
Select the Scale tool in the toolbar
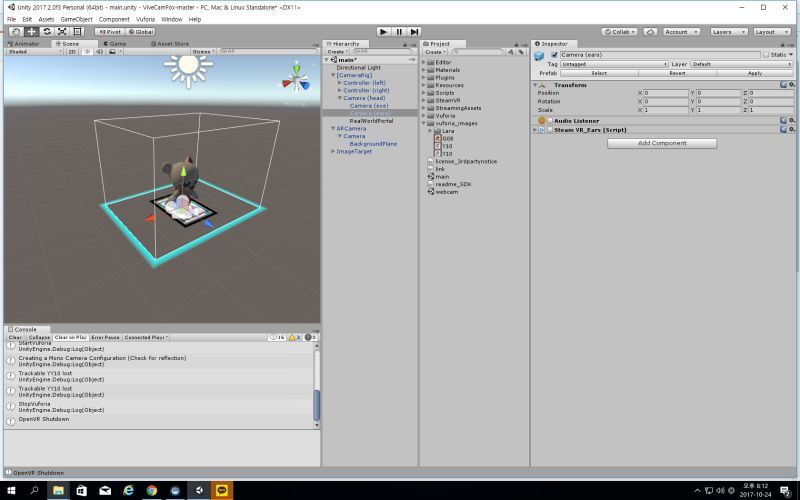click(62, 32)
